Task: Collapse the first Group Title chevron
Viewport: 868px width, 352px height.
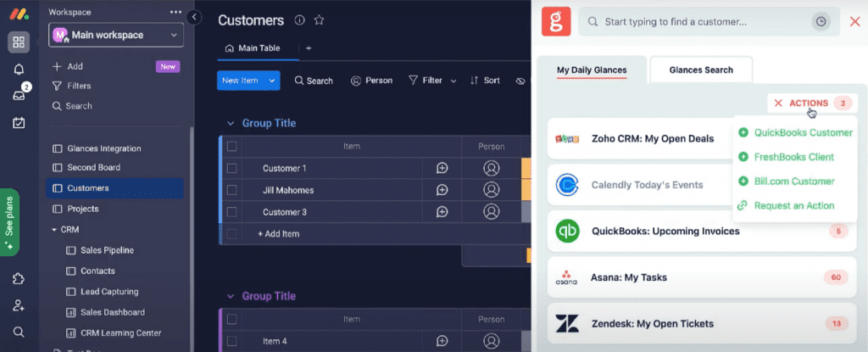Action: (x=231, y=123)
